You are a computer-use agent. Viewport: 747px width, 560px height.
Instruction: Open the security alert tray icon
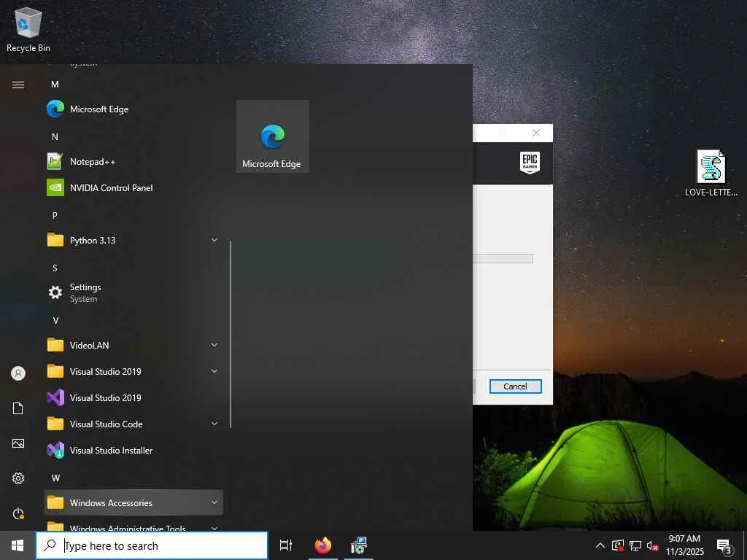pyautogui.click(x=618, y=545)
